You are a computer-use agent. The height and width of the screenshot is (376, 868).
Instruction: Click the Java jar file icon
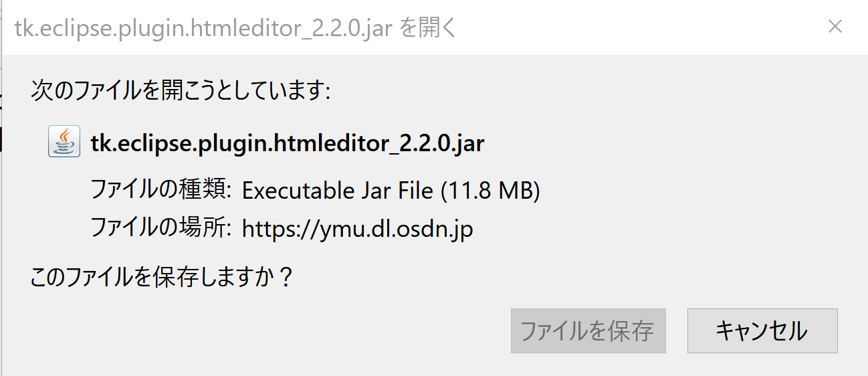point(64,141)
